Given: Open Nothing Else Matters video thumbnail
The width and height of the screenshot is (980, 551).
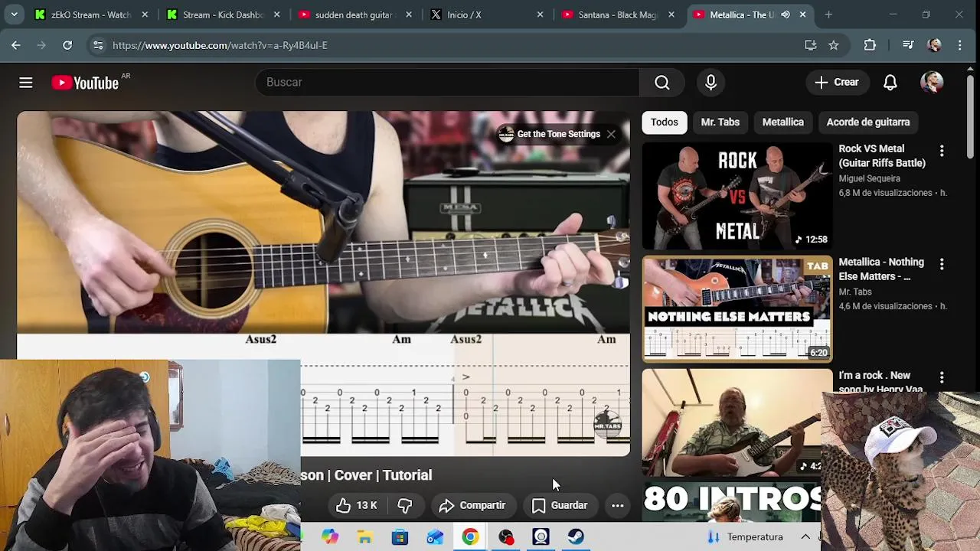Looking at the screenshot, I should point(737,309).
